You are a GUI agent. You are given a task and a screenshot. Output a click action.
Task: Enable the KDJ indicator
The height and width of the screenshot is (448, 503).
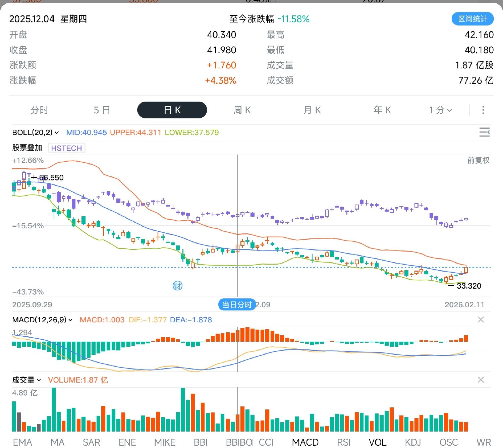click(x=412, y=442)
